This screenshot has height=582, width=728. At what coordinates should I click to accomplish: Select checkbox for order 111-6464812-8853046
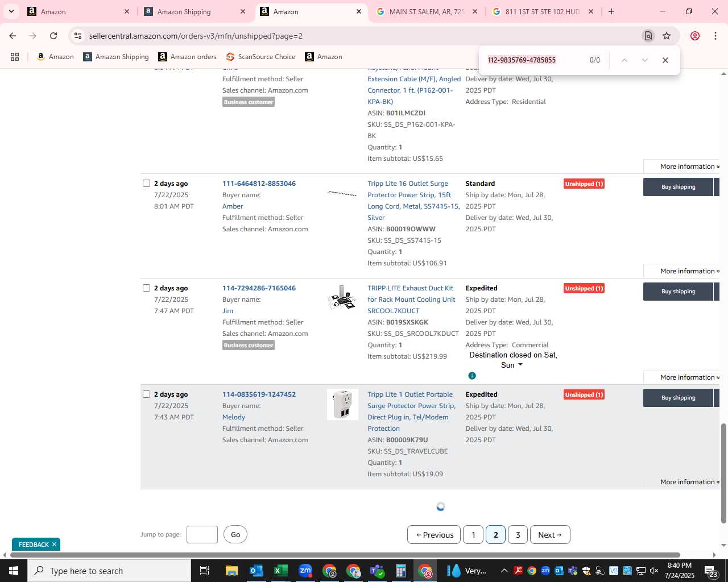click(x=146, y=184)
